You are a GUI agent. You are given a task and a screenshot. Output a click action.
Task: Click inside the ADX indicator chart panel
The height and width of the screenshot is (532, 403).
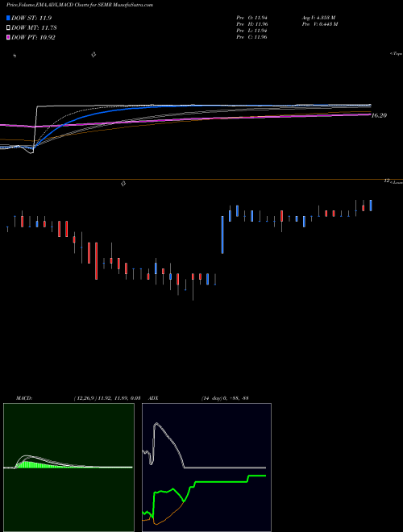pos(206,468)
